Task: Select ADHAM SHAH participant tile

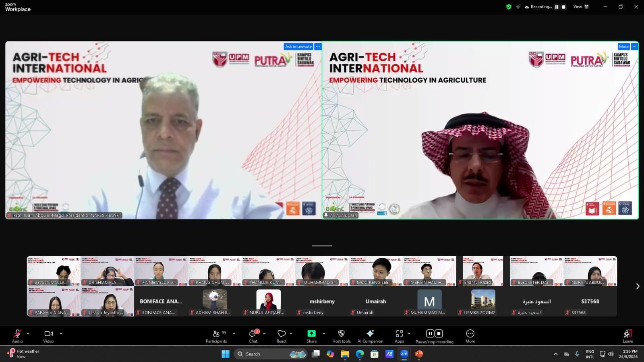Action: pos(215,301)
